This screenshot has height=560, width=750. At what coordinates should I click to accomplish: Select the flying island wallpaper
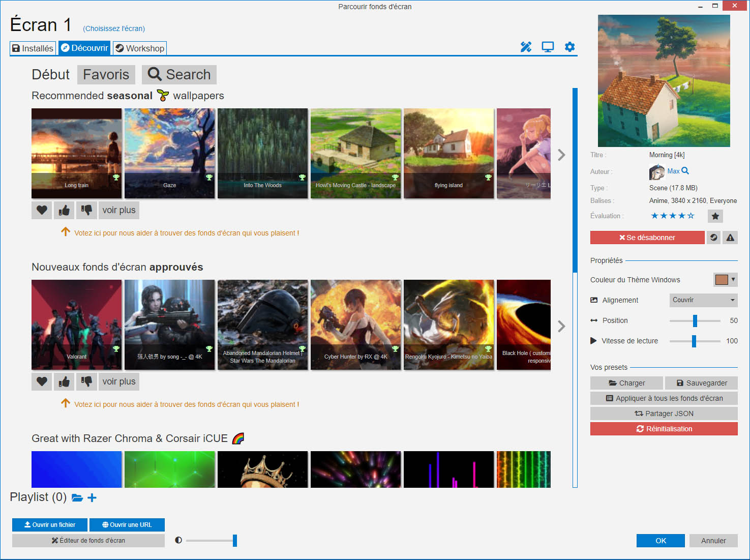point(449,153)
